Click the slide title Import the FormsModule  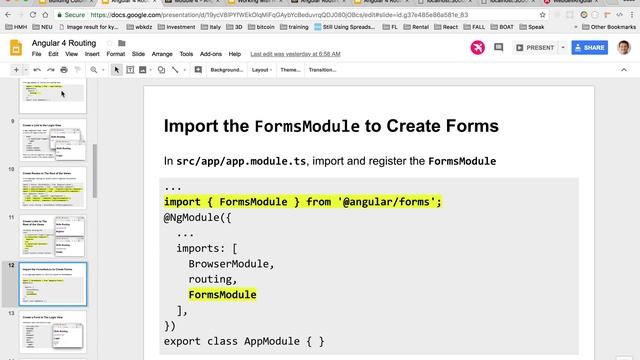pyautogui.click(x=331, y=126)
